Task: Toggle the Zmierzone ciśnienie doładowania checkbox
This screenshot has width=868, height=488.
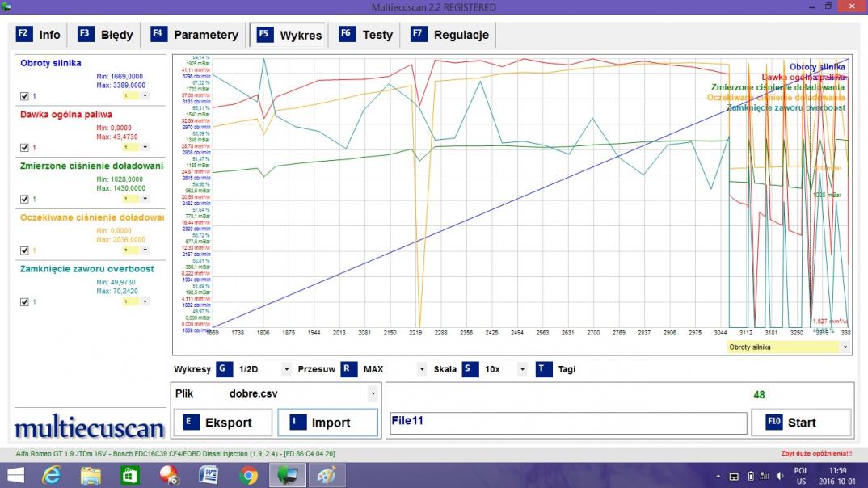Action: [x=24, y=200]
